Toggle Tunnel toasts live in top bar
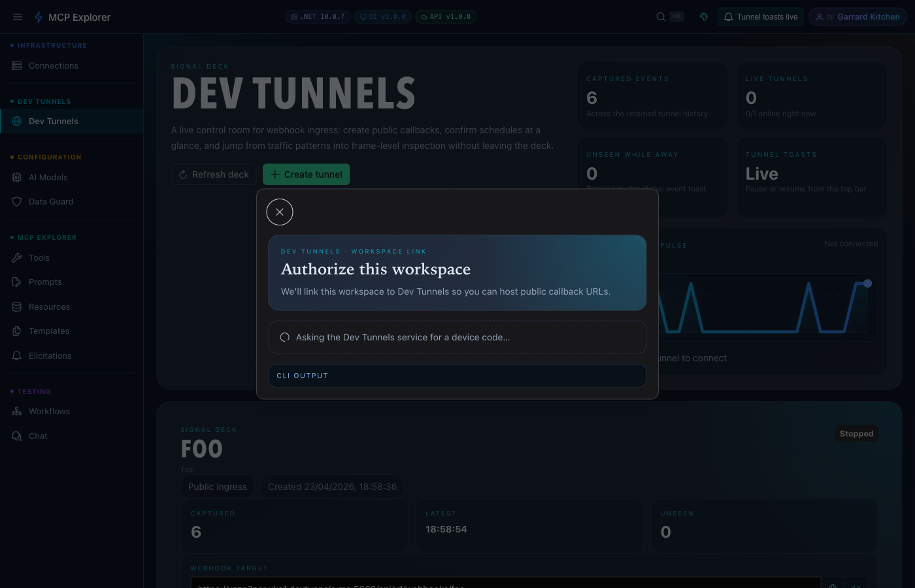The image size is (915, 588). [761, 17]
